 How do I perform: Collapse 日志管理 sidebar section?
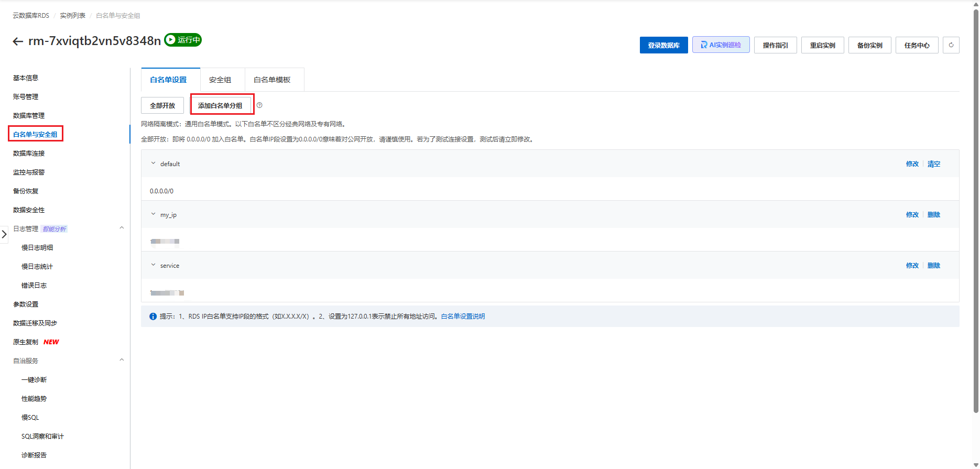(x=122, y=228)
